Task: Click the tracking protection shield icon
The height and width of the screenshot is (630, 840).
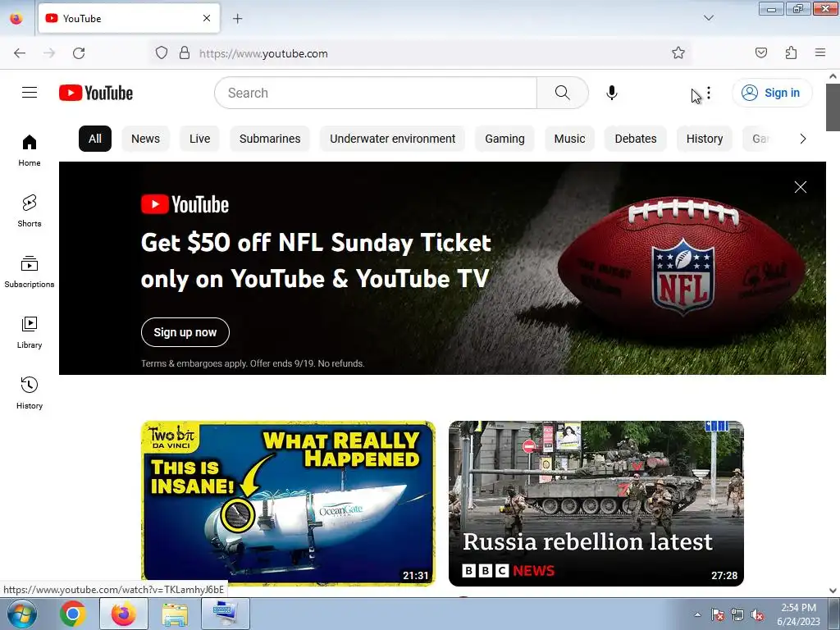Action: (162, 53)
